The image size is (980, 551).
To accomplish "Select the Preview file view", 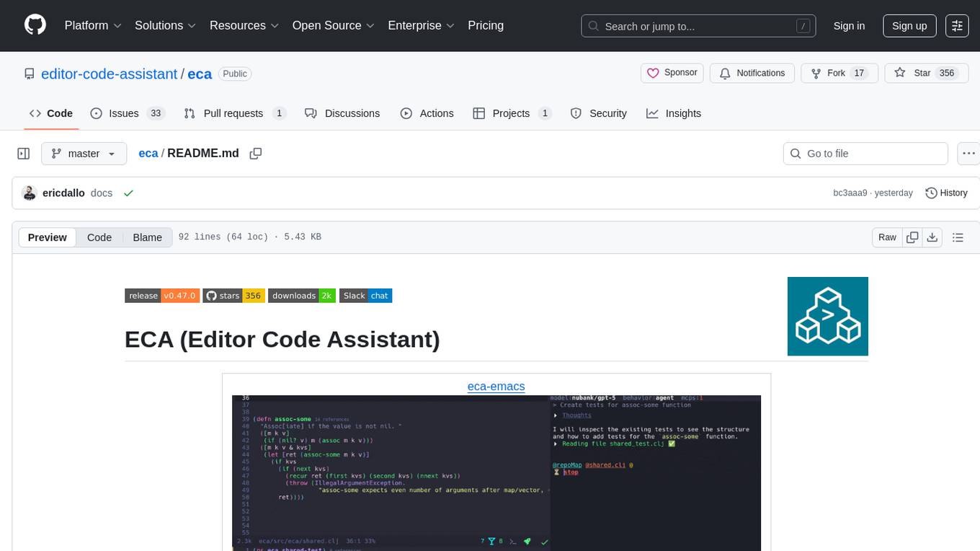I will (48, 237).
